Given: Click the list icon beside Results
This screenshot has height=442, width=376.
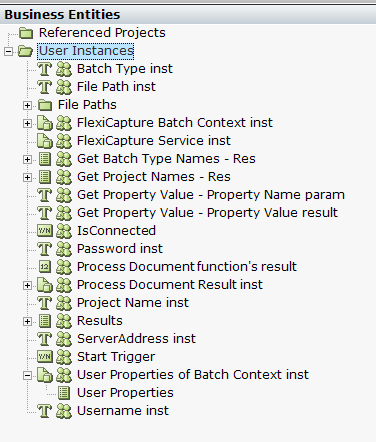Looking at the screenshot, I should pos(45,321).
